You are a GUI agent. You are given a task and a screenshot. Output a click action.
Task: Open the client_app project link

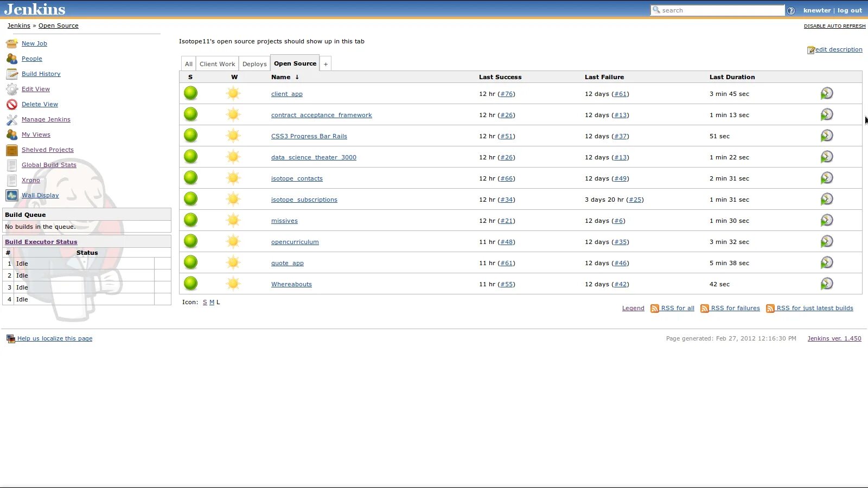(287, 94)
